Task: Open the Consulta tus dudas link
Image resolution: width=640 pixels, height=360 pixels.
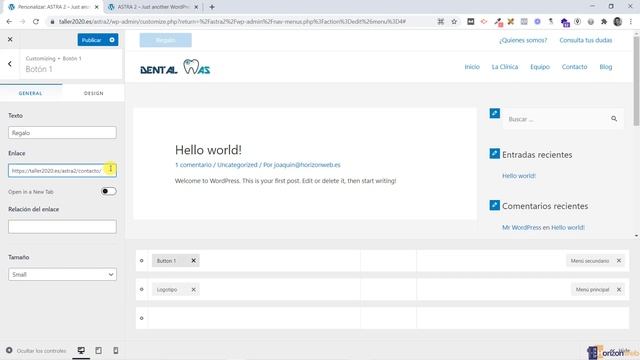Action: tap(586, 40)
